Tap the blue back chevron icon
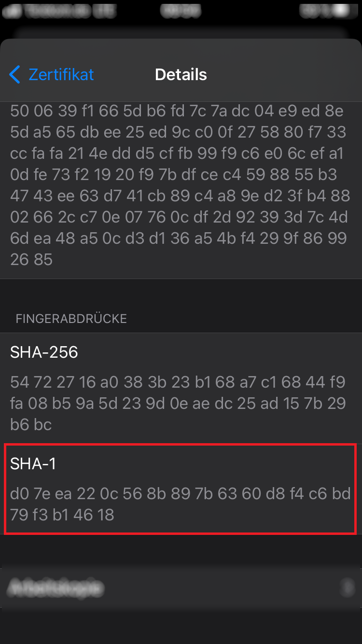 (15, 75)
